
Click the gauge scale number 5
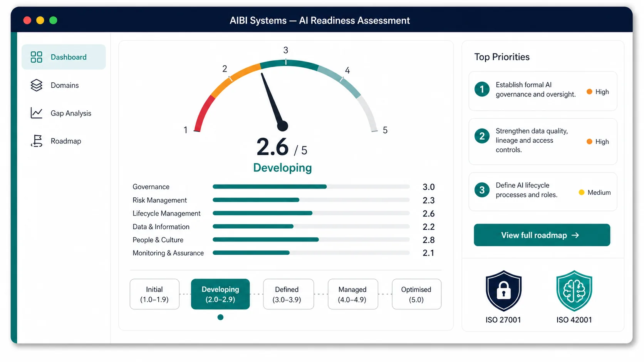pyautogui.click(x=385, y=130)
